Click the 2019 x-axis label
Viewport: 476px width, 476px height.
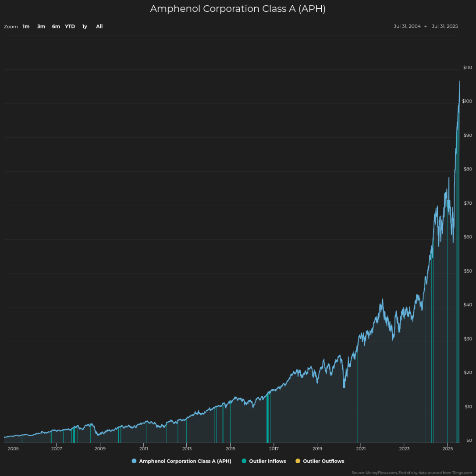coord(317,448)
